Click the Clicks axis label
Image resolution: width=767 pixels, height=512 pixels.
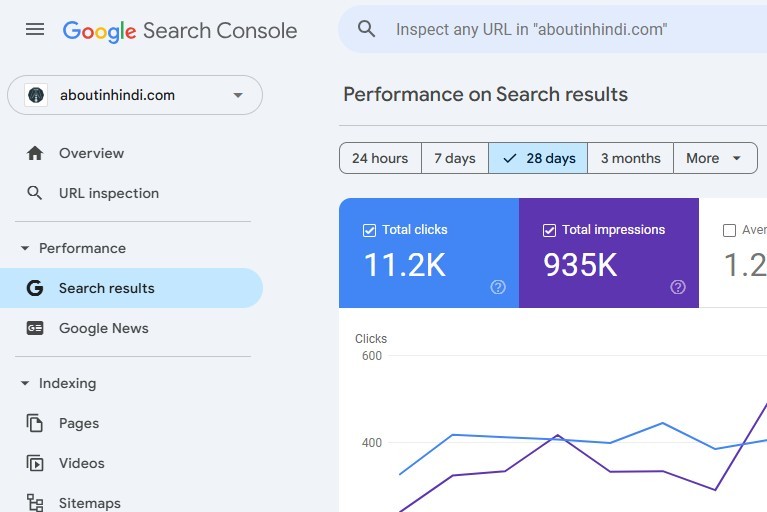pos(371,338)
